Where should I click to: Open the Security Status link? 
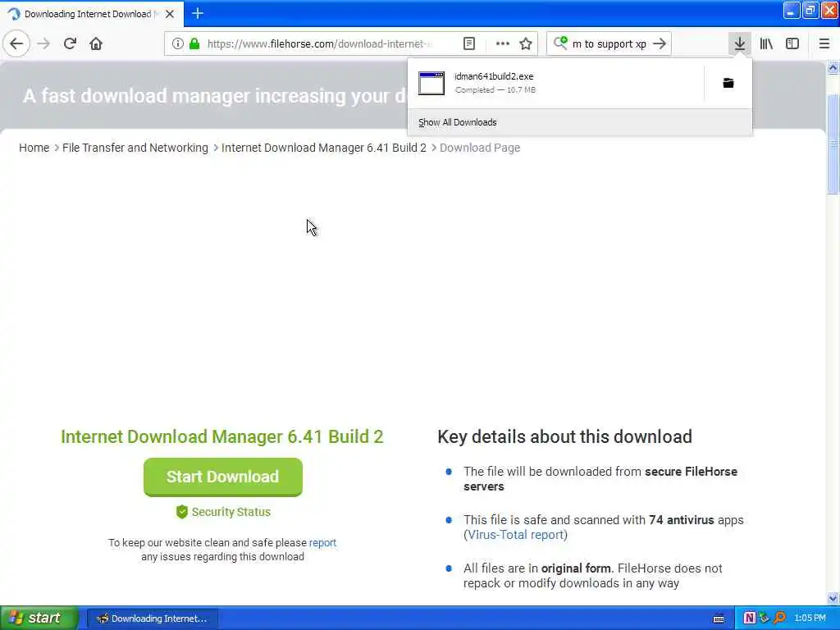[x=231, y=512]
